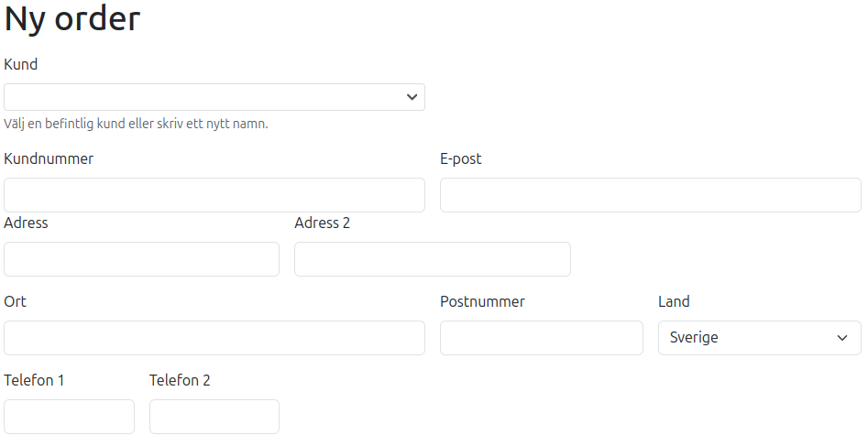The width and height of the screenshot is (868, 446).
Task: Click the Ny order heading
Action: tap(72, 19)
